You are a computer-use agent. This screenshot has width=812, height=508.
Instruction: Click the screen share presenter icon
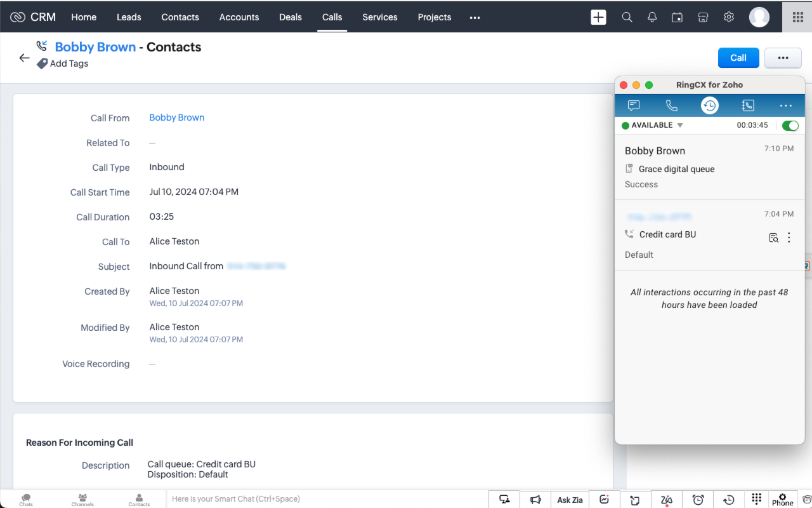[x=504, y=500]
